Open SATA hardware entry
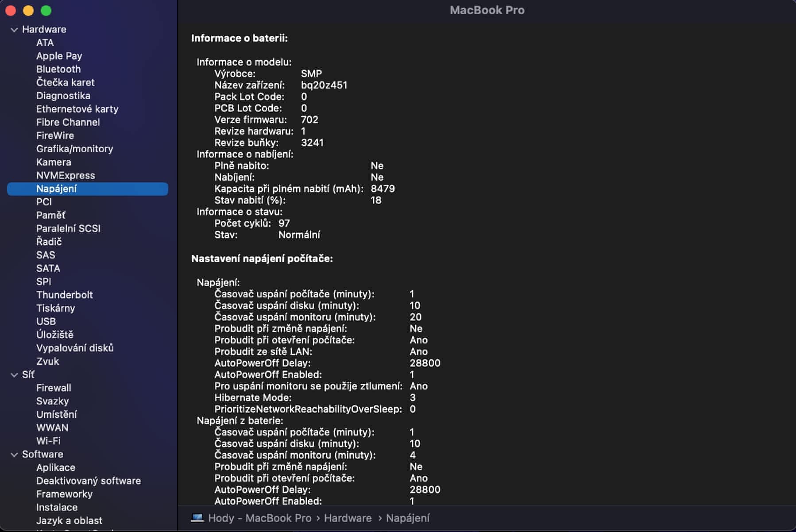Viewport: 796px width, 532px height. click(x=48, y=268)
